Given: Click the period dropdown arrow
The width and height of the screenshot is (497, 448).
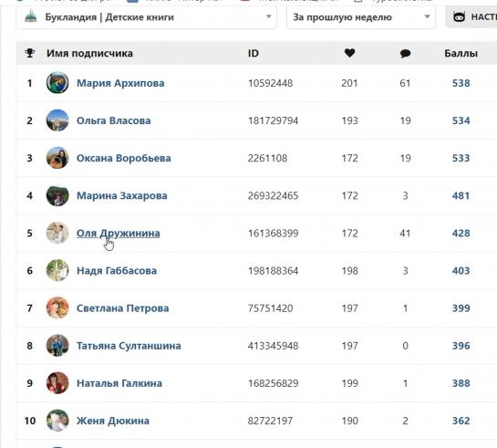Looking at the screenshot, I should [x=427, y=16].
